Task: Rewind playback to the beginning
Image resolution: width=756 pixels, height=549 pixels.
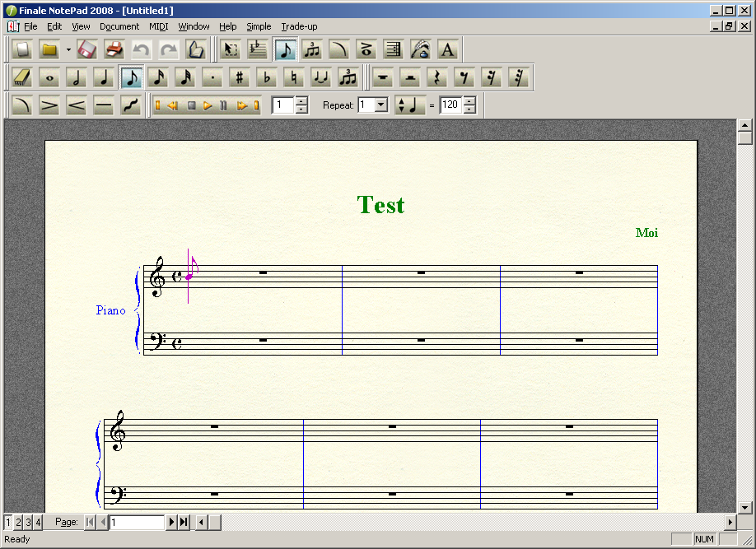Action: [x=157, y=105]
